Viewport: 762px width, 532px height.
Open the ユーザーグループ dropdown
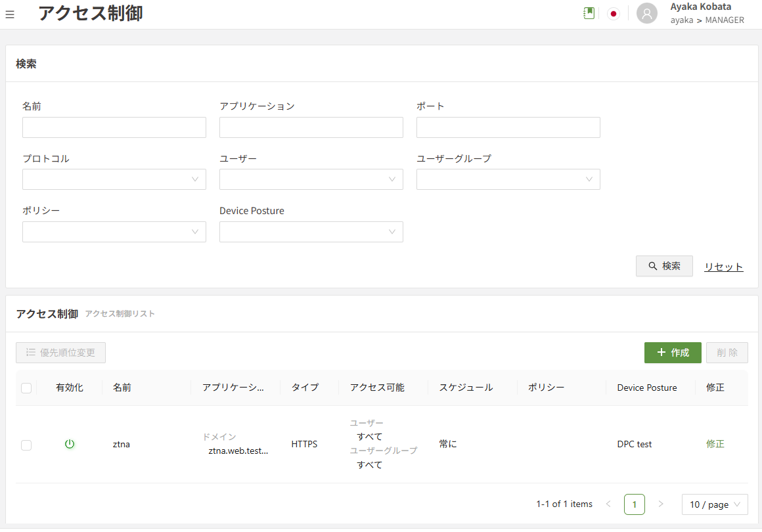coord(508,179)
